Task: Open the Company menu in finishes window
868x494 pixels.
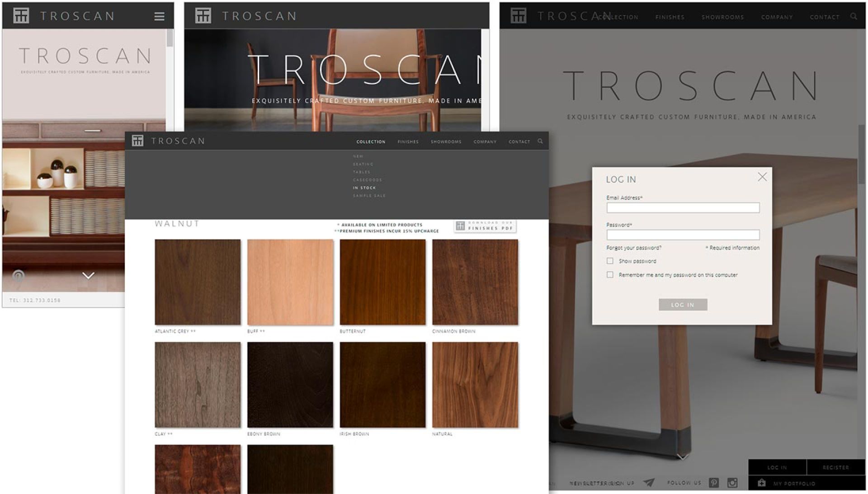Action: click(485, 142)
